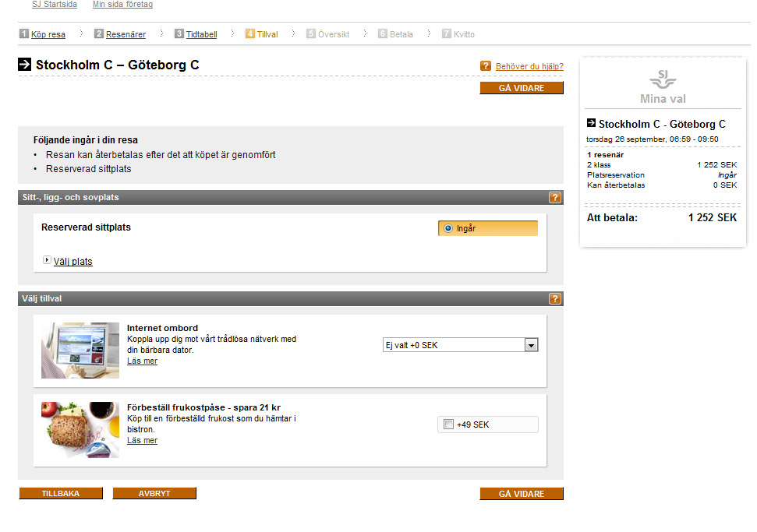This screenshot has width=757, height=532.
Task: Click the Kan återbetalas row in Mina val
Action: click(x=662, y=185)
